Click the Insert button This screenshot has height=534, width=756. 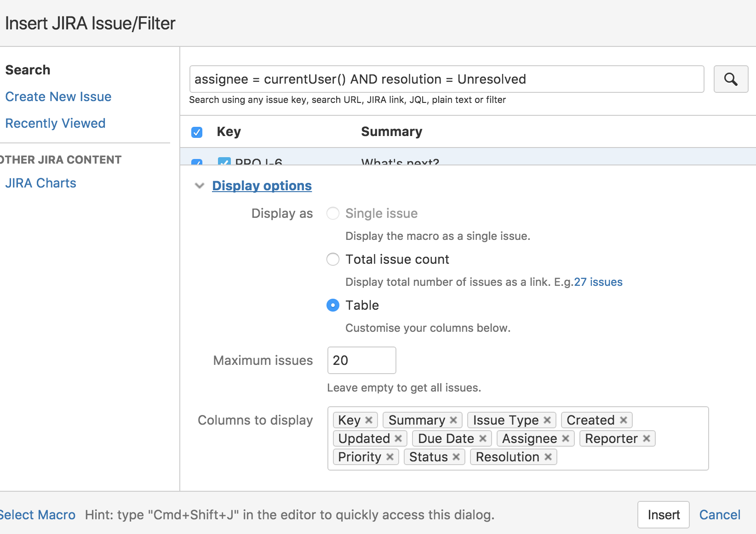[x=663, y=515]
